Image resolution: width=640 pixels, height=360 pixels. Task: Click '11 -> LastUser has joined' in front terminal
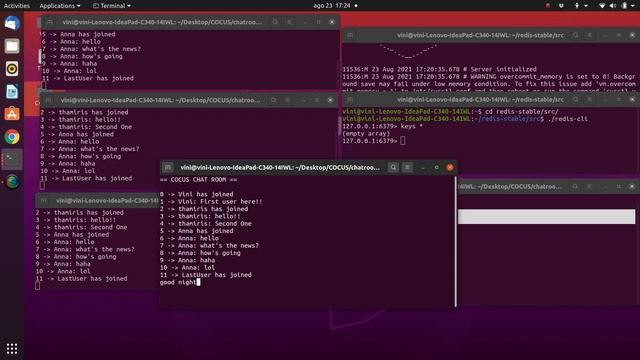(x=206, y=275)
